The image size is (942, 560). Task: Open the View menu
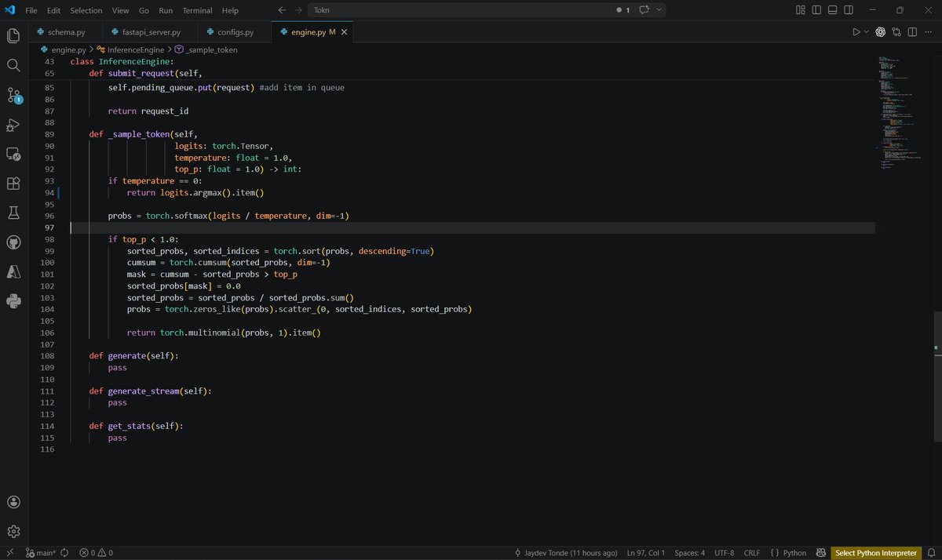coord(120,11)
